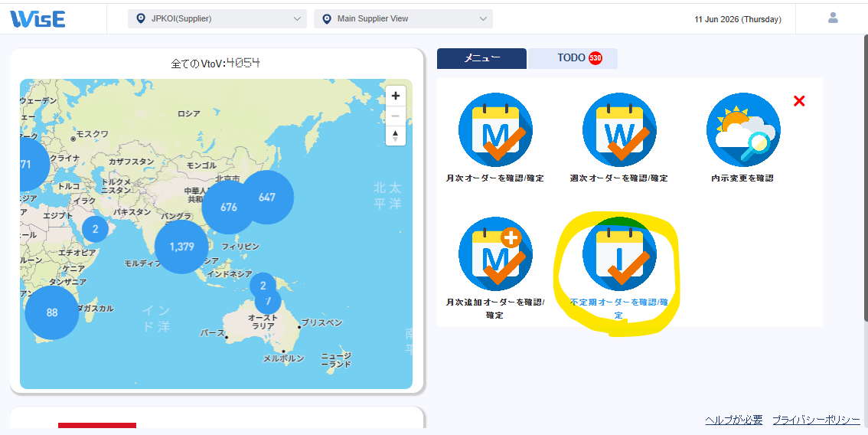The height and width of the screenshot is (435, 868).
Task: Click the ヘルプが必要 link
Action: 733,420
